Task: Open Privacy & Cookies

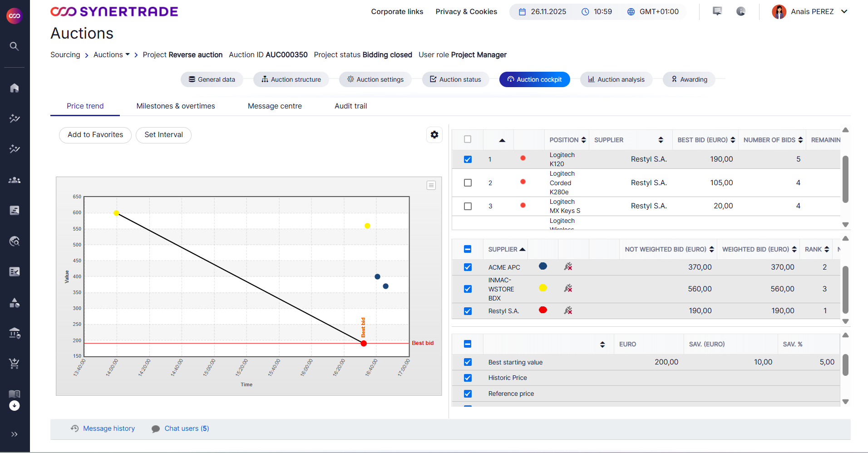Action: click(466, 12)
